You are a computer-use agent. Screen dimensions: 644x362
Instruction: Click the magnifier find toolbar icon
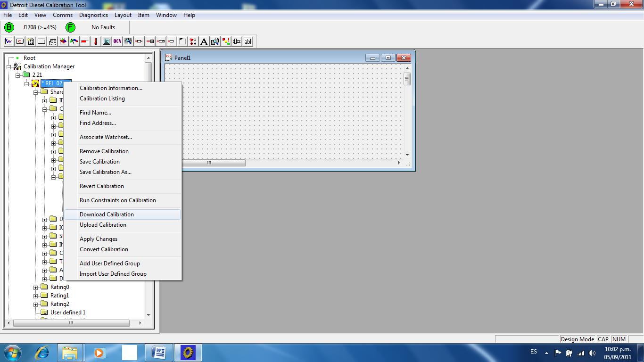215,41
